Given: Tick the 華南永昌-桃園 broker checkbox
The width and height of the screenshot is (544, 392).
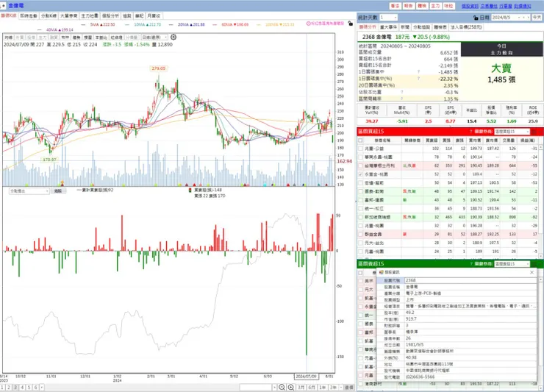Looking at the screenshot, I should (x=361, y=157).
